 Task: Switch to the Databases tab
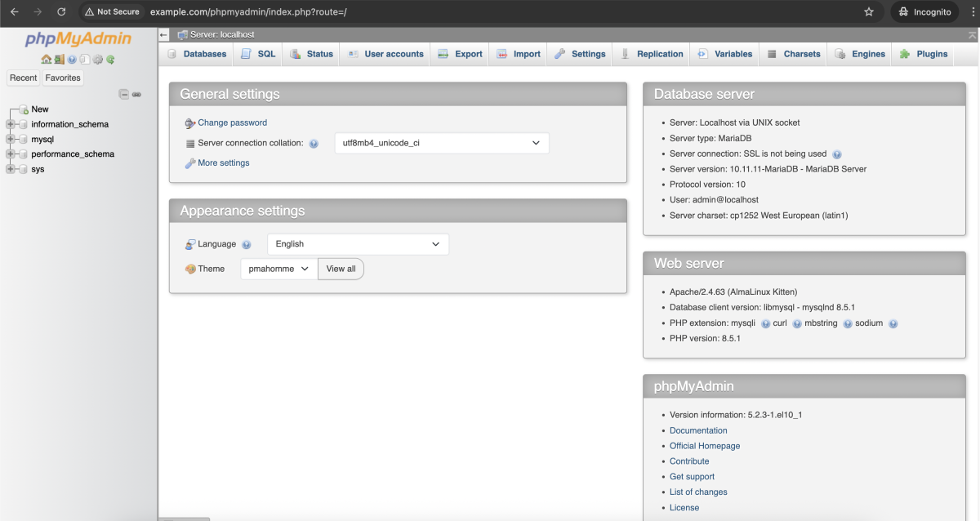click(197, 54)
